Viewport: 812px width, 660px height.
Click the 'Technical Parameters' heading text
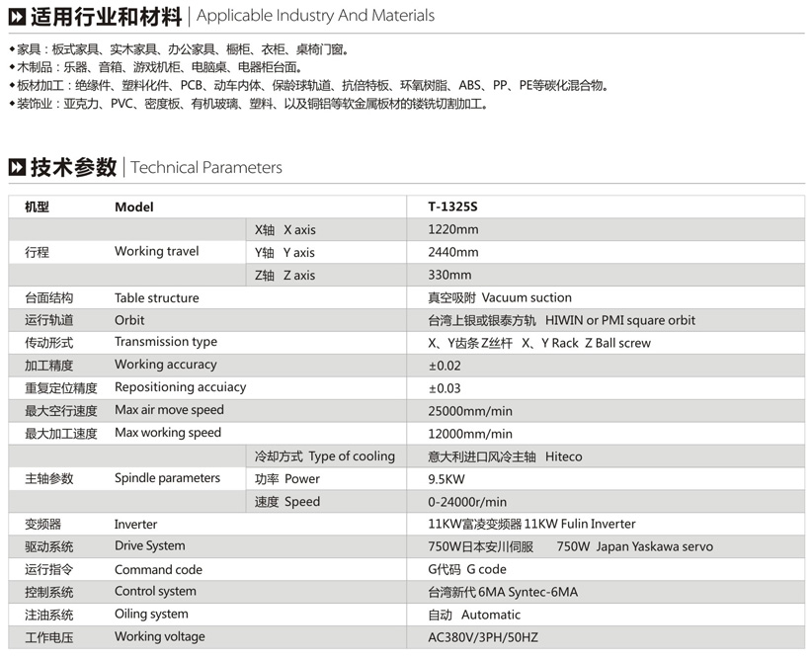(x=206, y=168)
